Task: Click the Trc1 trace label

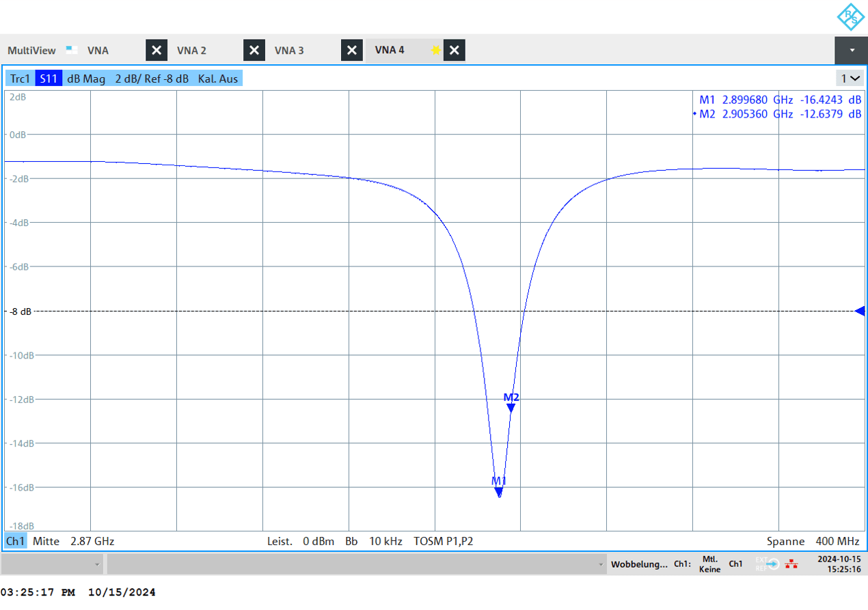Action: (x=21, y=79)
